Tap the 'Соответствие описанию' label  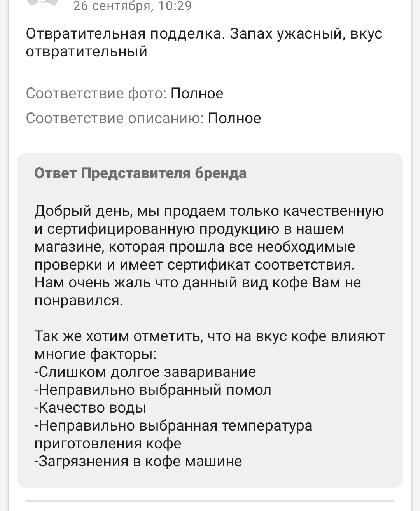115,118
